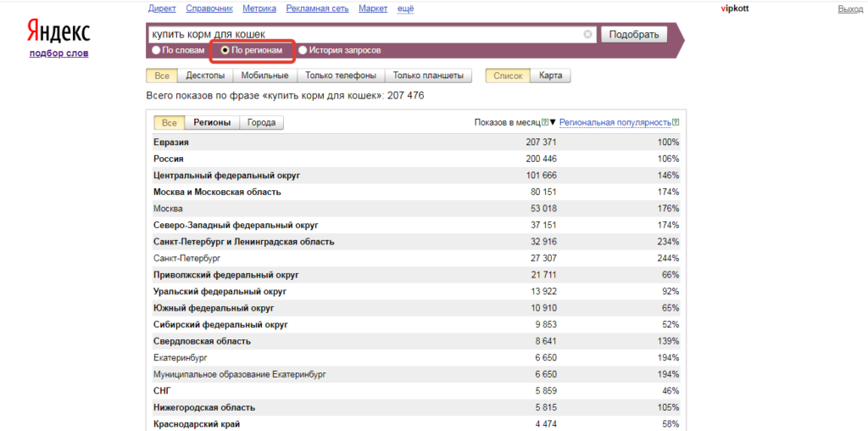Viewport: 868px width, 431px height.
Task: Open the Рекламная сеть link
Action: pyautogui.click(x=317, y=8)
